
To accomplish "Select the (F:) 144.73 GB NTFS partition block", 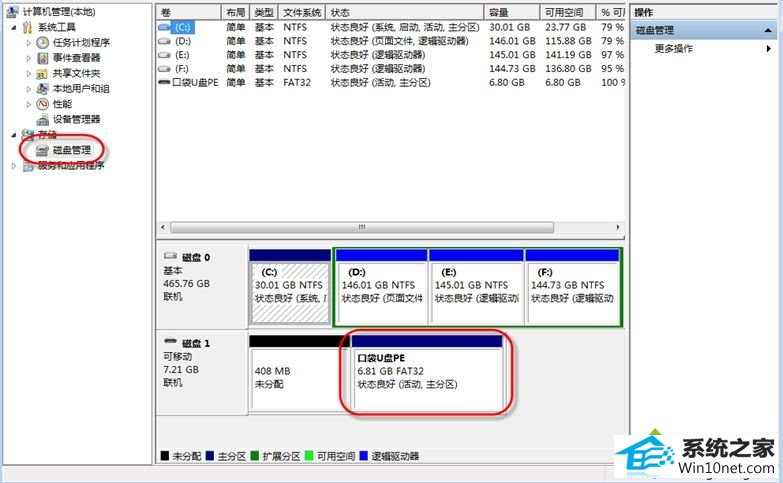I will coord(572,287).
